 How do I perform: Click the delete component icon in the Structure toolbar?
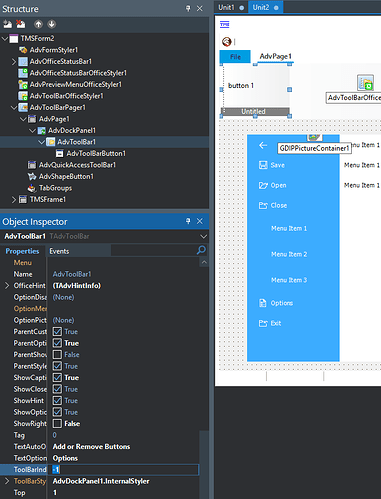tap(21, 24)
